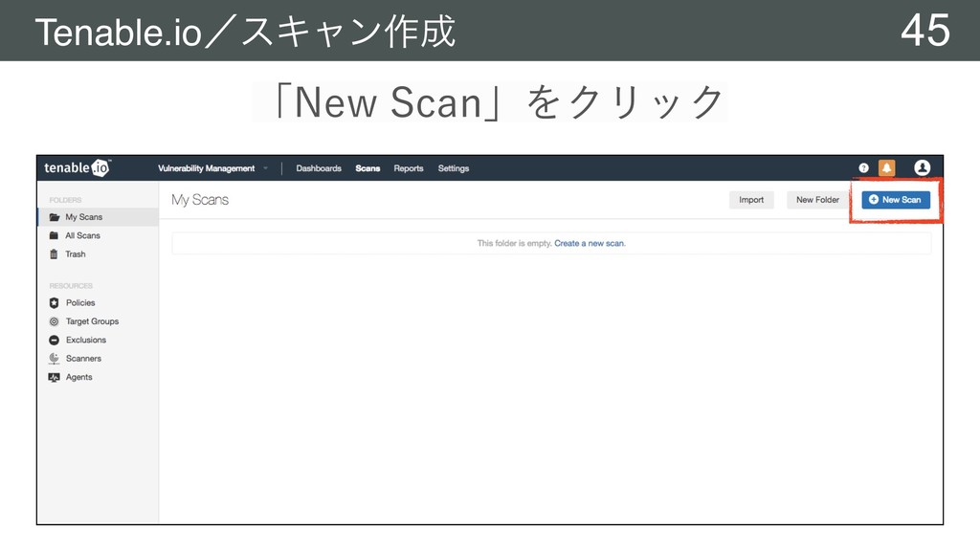Open the Policies resource label
Image resolution: width=980 pixels, height=551 pixels.
click(x=80, y=303)
